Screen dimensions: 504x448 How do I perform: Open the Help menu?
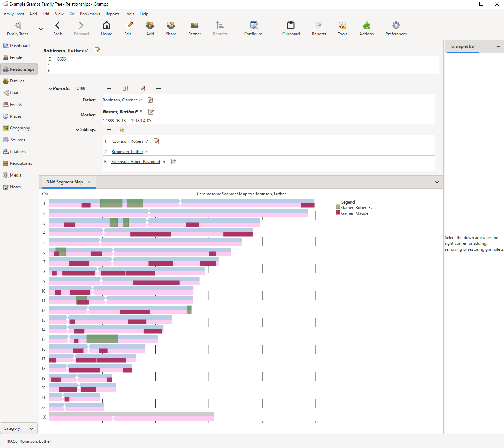pos(144,14)
